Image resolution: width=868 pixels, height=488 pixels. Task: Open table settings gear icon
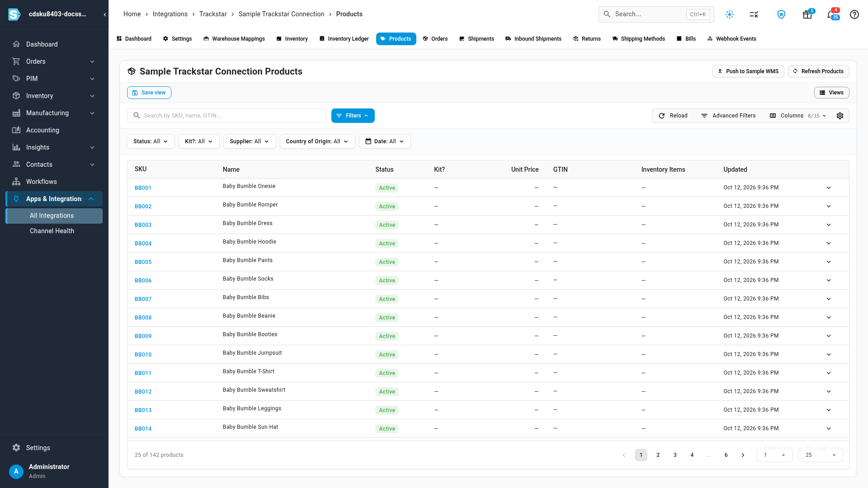click(x=840, y=116)
